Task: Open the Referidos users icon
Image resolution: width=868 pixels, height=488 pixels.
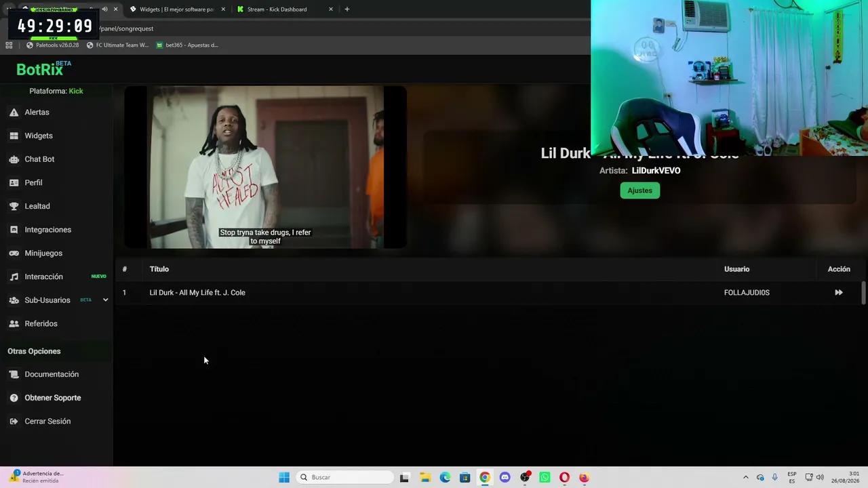Action: coord(14,324)
